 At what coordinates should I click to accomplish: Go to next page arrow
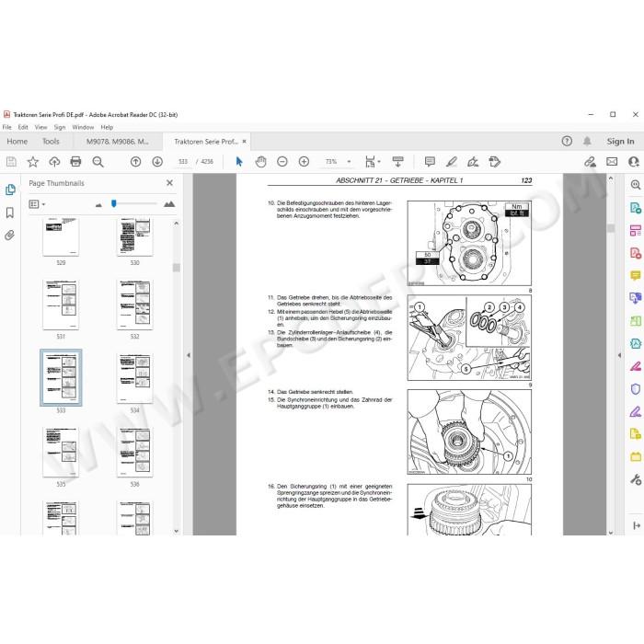point(157,162)
